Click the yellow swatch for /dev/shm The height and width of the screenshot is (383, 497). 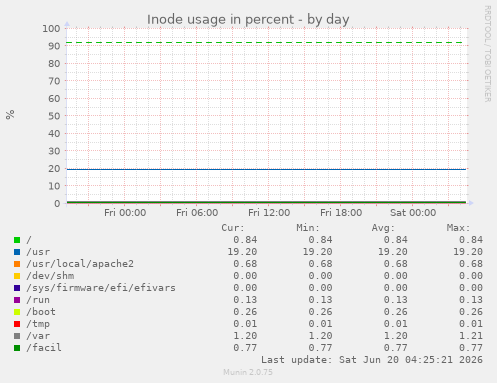pyautogui.click(x=17, y=276)
